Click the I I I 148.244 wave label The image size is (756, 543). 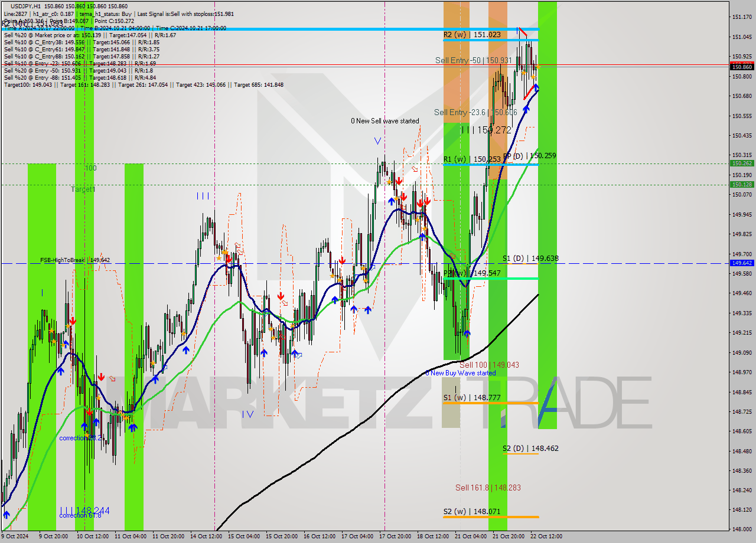(84, 511)
